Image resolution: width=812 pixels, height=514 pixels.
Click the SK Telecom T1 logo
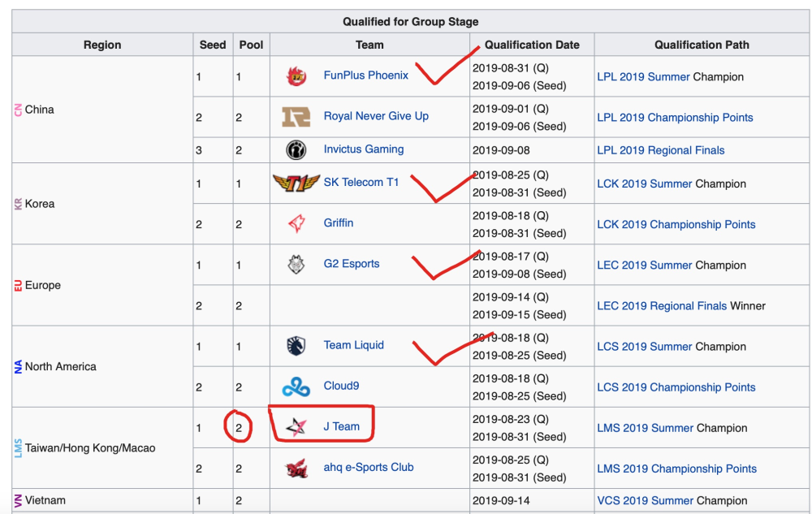coord(296,183)
